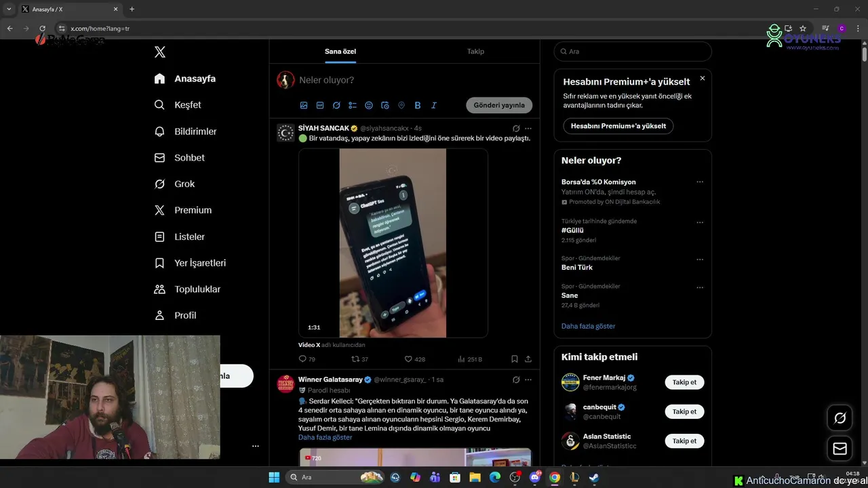
Task: Open the Beni Türk trending topic
Action: pyautogui.click(x=577, y=267)
